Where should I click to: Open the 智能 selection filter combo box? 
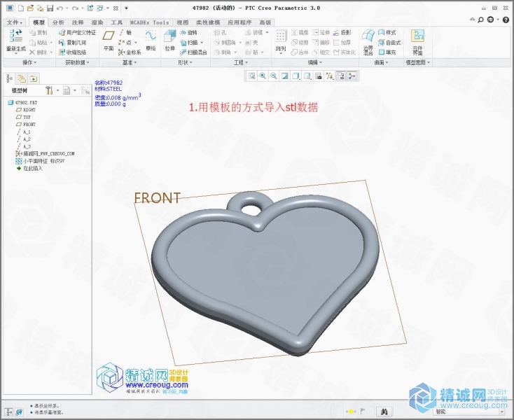click(470, 412)
